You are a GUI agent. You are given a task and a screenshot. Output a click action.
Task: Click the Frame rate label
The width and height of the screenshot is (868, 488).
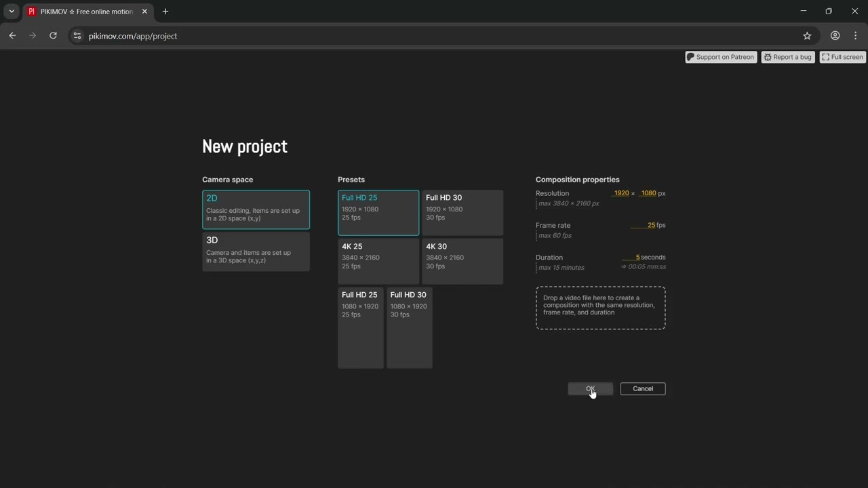tap(553, 225)
